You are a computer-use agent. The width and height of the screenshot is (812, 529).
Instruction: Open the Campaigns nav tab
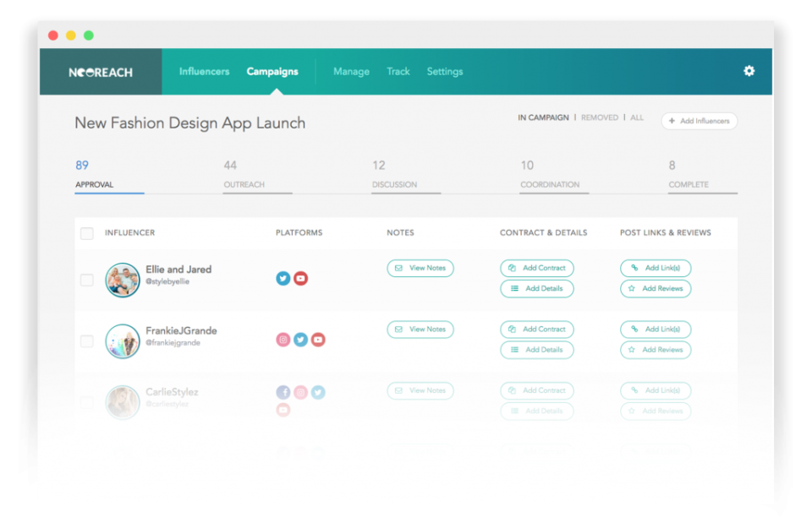coord(272,72)
